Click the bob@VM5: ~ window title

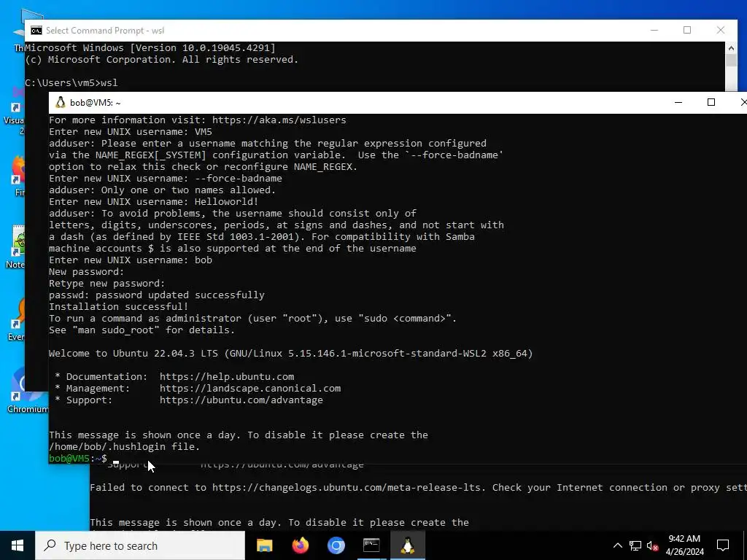point(96,103)
